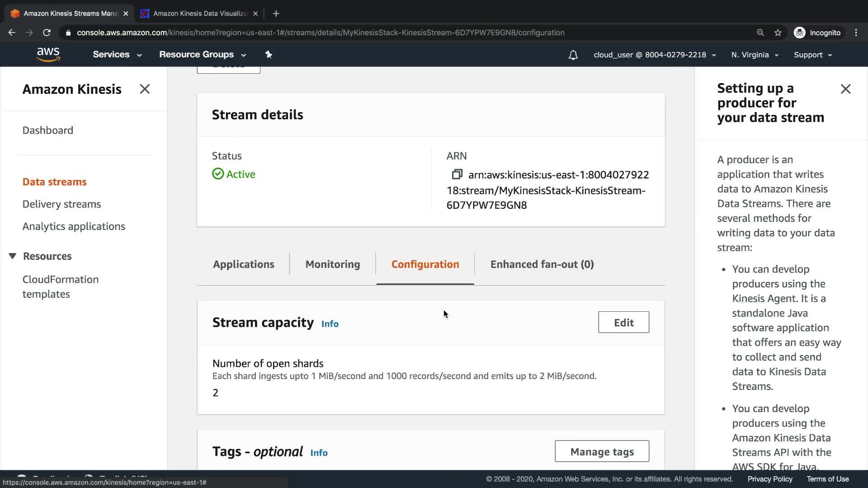Open the N. Virginia region selector

[x=755, y=55]
